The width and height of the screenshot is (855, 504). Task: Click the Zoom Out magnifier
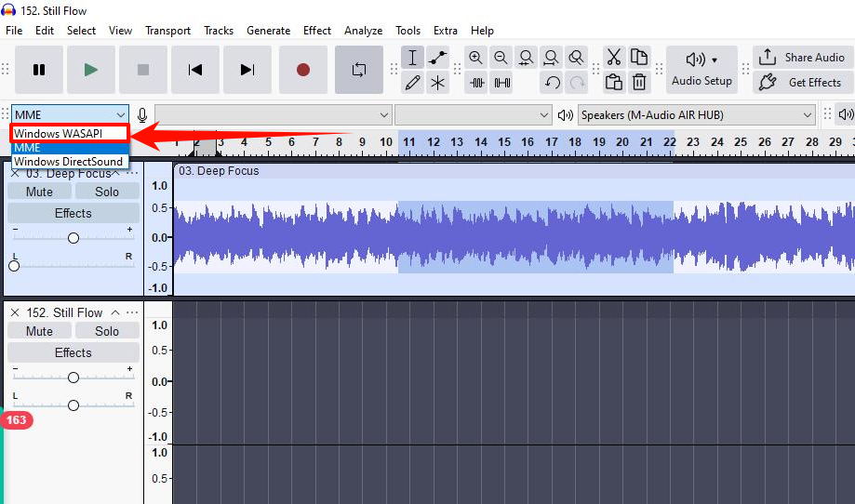point(501,58)
